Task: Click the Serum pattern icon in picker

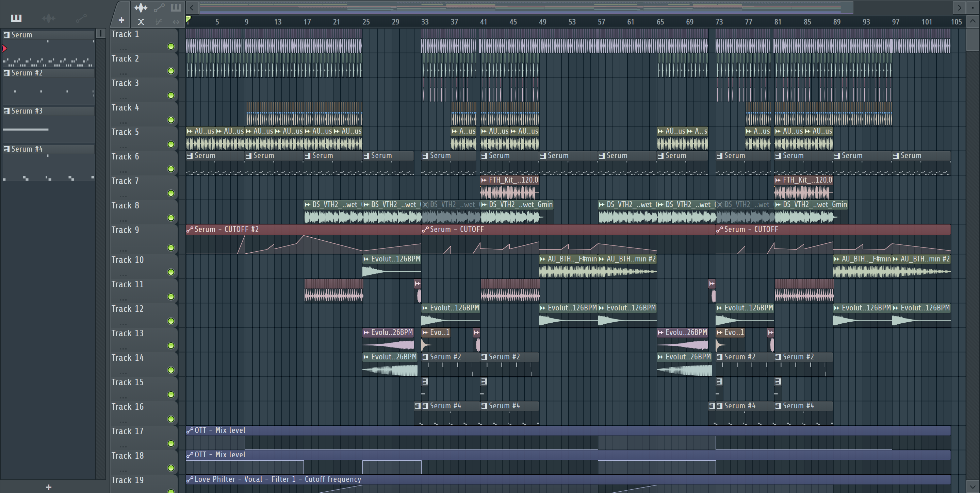Action: [x=6, y=35]
